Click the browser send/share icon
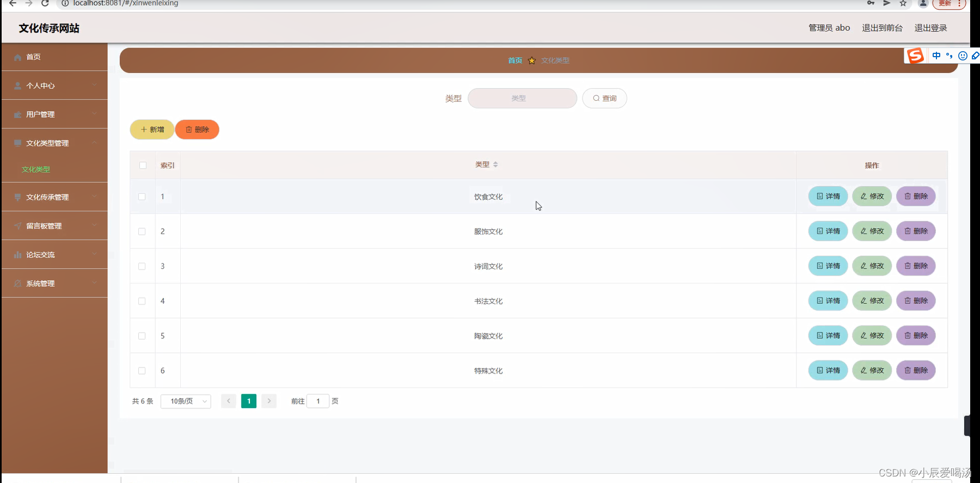The width and height of the screenshot is (980, 483). coord(887,3)
